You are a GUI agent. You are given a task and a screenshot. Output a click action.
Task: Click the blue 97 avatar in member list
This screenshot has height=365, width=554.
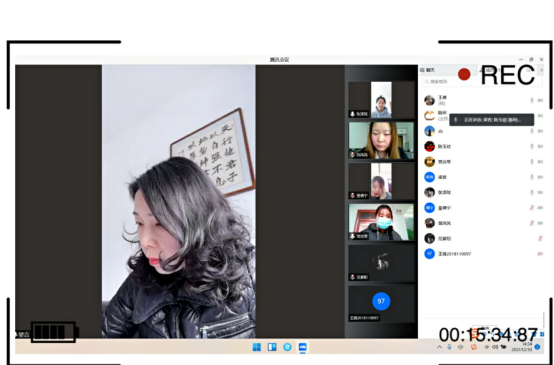[x=429, y=254]
